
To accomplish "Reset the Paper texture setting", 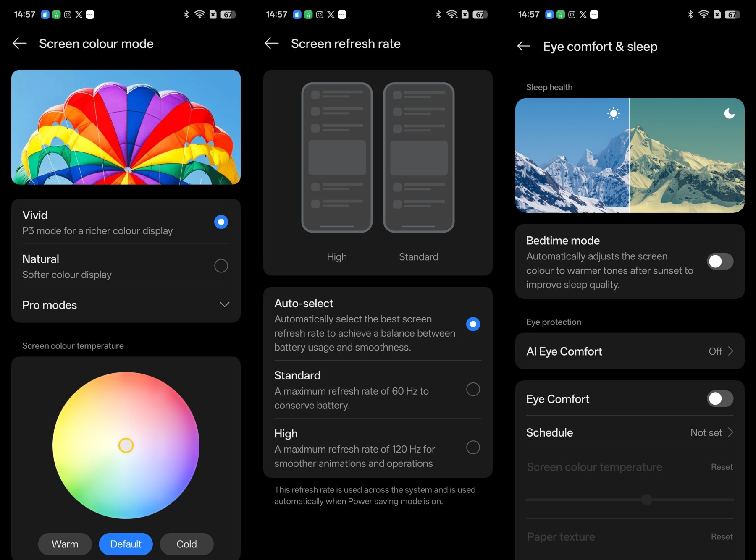I will 722,537.
